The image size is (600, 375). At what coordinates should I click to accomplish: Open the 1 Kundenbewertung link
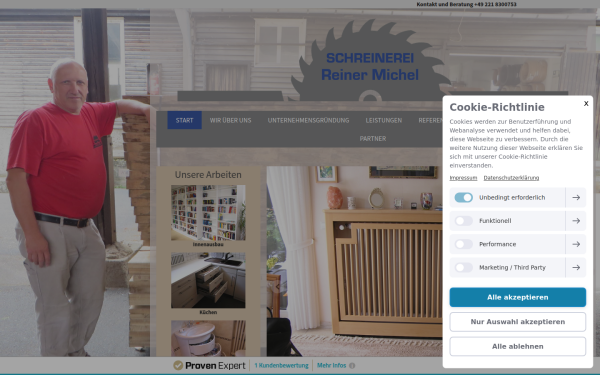click(281, 365)
